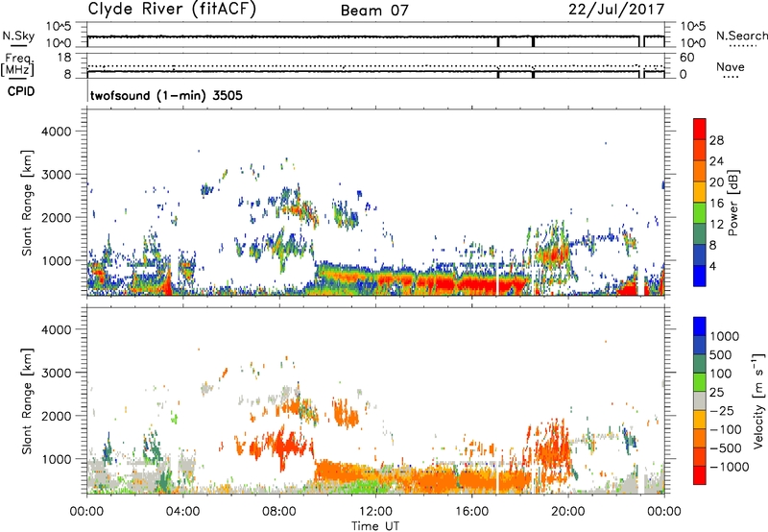Viewport: 768px width, 532px height.
Task: Click the left '10^5' noise axis tick
Action: click(59, 26)
